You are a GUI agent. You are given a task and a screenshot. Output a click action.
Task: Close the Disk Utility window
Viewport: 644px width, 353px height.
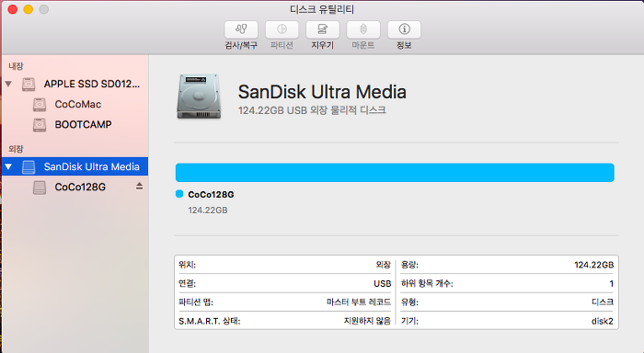pyautogui.click(x=13, y=9)
